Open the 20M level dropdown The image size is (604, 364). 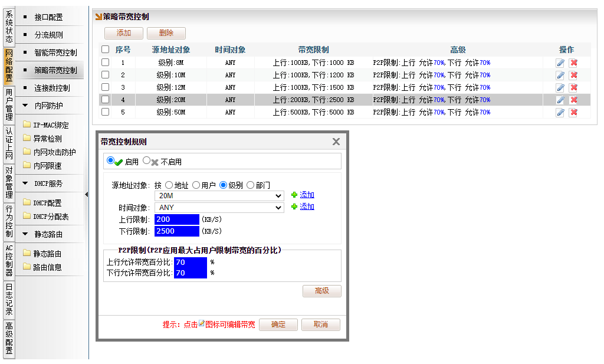[219, 196]
